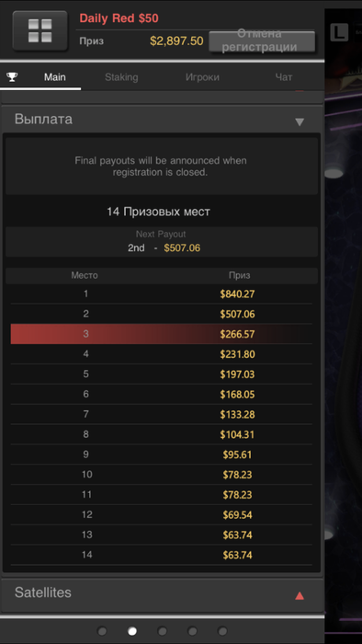Click the L badge icon beside table
This screenshot has width=362, height=644.
tap(339, 32)
